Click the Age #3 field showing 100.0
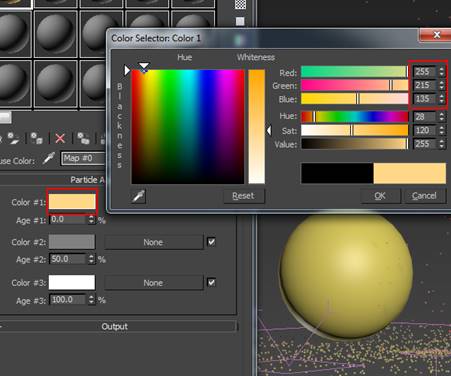451x376 pixels. coord(68,300)
